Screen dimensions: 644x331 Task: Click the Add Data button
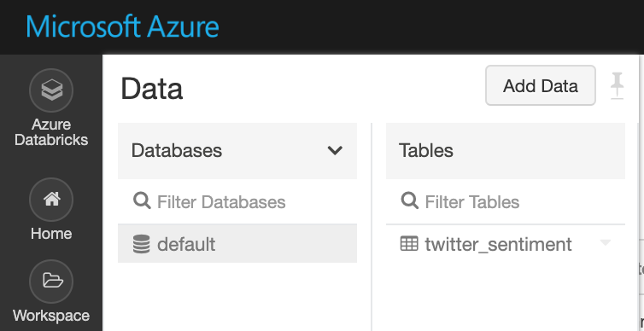(541, 85)
